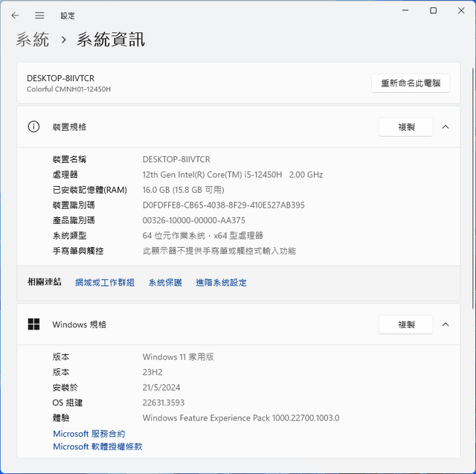Open Microsoft 服務合約 link
This screenshot has width=476, height=474.
point(89,434)
